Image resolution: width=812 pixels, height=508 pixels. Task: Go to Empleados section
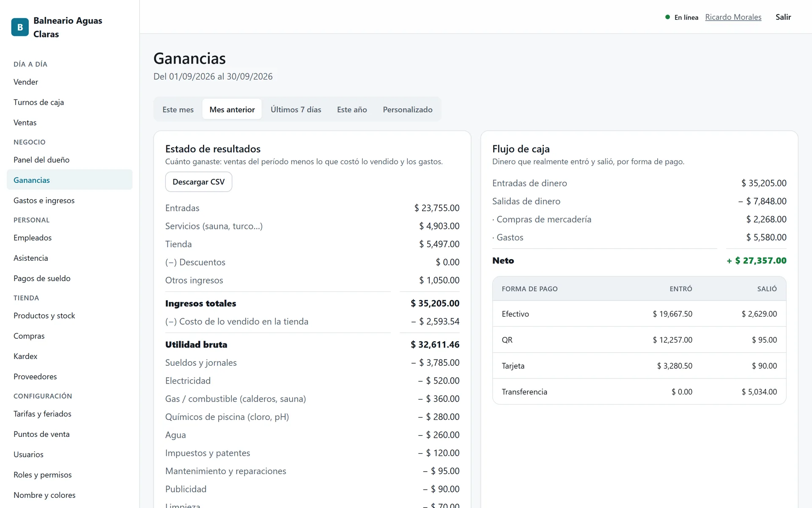coord(69,238)
